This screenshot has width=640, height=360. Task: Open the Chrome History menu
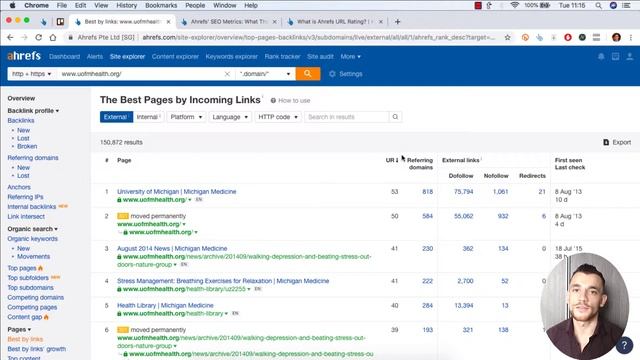click(x=127, y=5)
